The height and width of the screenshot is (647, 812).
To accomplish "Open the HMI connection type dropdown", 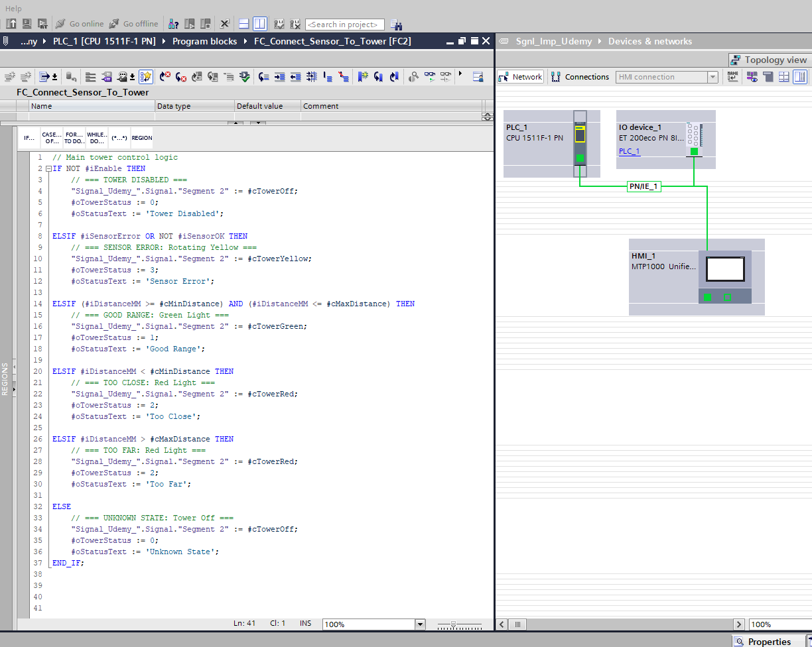I will point(712,77).
